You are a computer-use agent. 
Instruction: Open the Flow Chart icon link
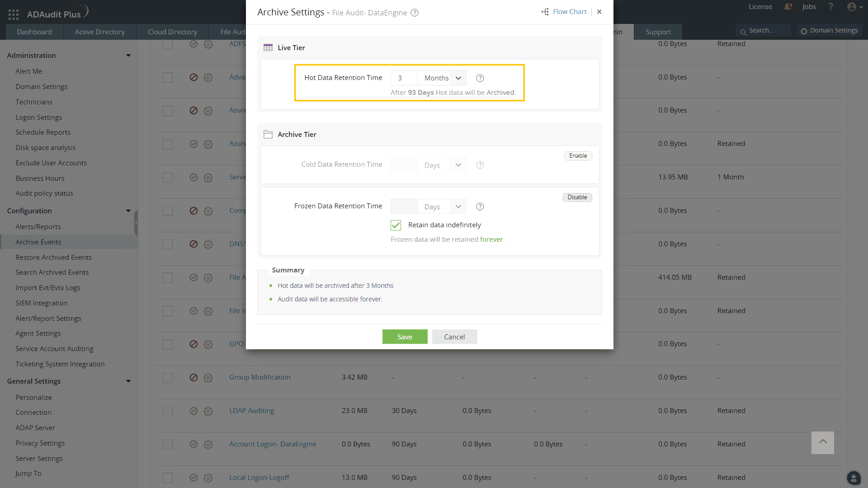pyautogui.click(x=545, y=12)
